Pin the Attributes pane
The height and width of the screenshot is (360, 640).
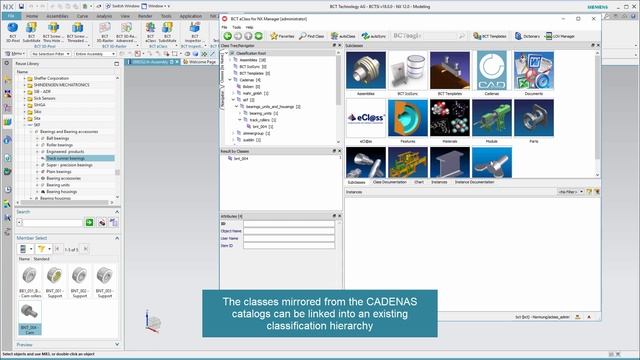[334, 216]
